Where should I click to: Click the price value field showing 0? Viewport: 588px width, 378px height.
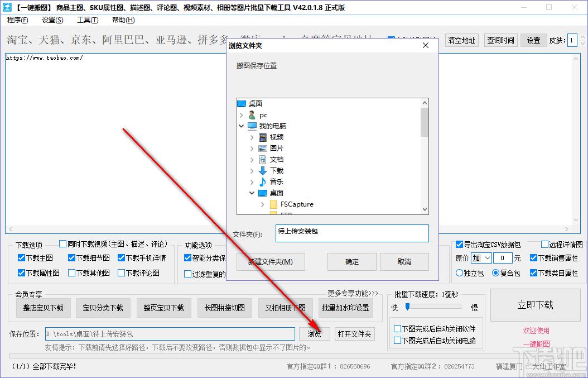pos(503,259)
